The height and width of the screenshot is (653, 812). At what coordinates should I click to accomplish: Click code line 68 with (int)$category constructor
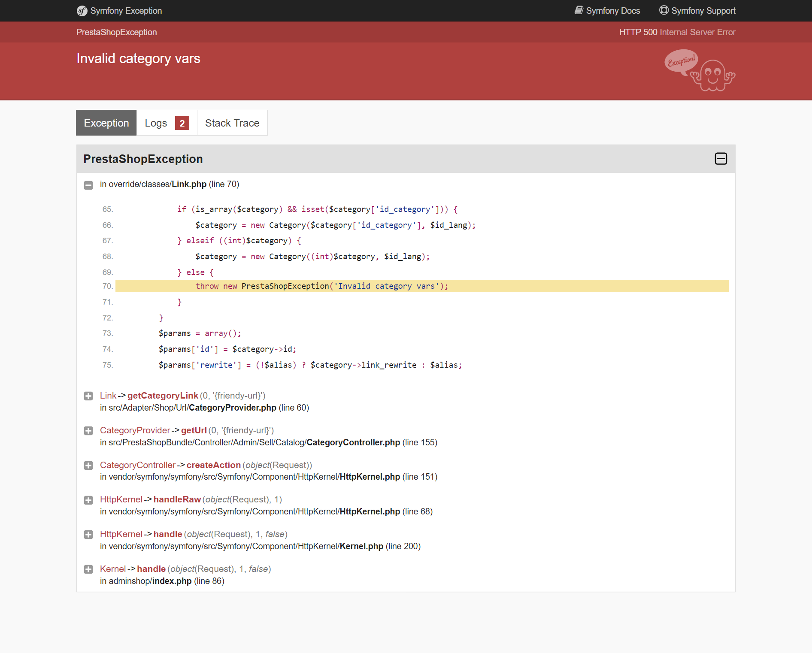pyautogui.click(x=312, y=257)
